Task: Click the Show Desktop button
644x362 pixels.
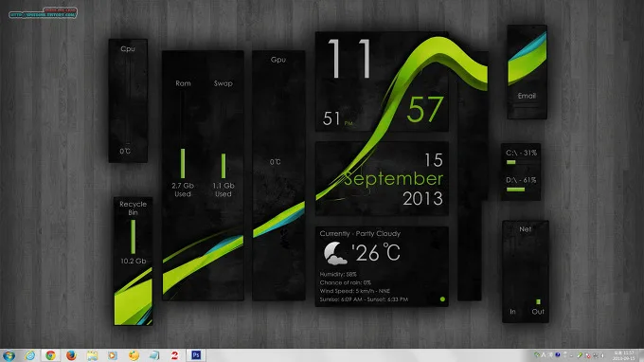Action: pos(641,355)
